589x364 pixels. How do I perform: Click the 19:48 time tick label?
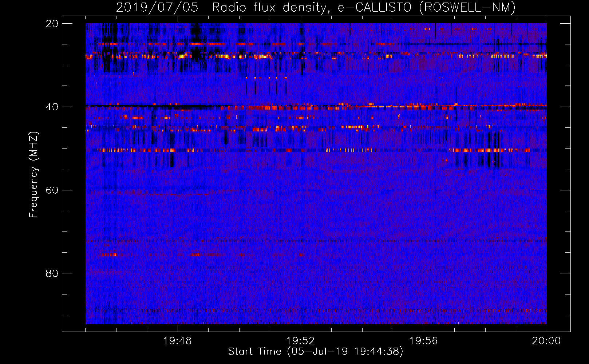click(x=178, y=341)
